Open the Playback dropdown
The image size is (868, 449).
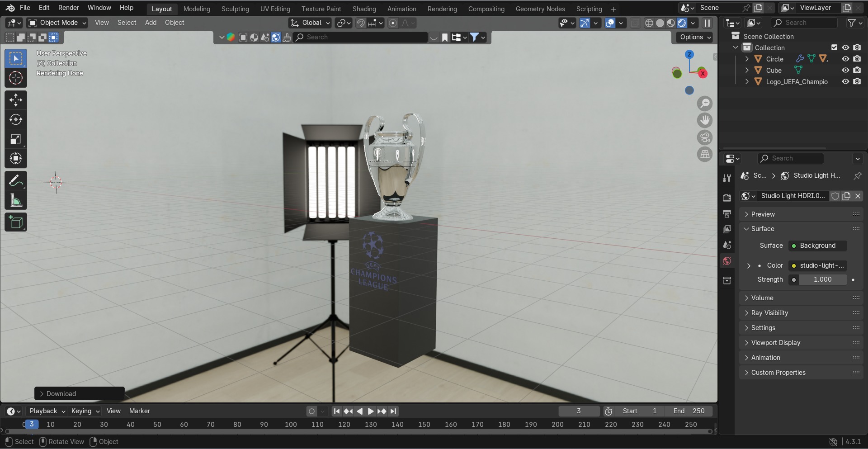pyautogui.click(x=47, y=411)
